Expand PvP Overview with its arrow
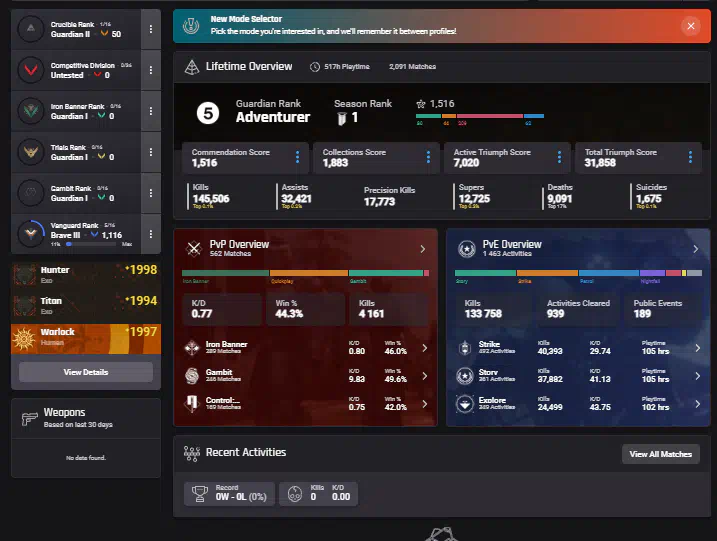This screenshot has width=717, height=541. click(x=423, y=249)
